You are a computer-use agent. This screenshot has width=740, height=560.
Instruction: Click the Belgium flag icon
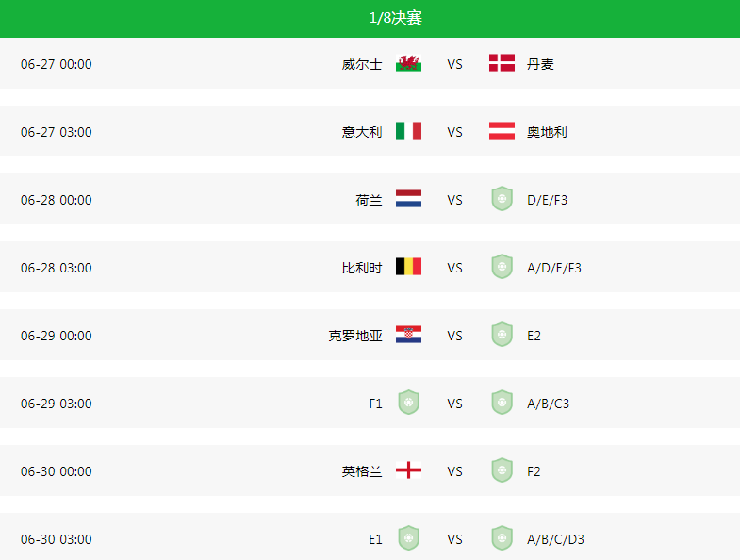(408, 268)
